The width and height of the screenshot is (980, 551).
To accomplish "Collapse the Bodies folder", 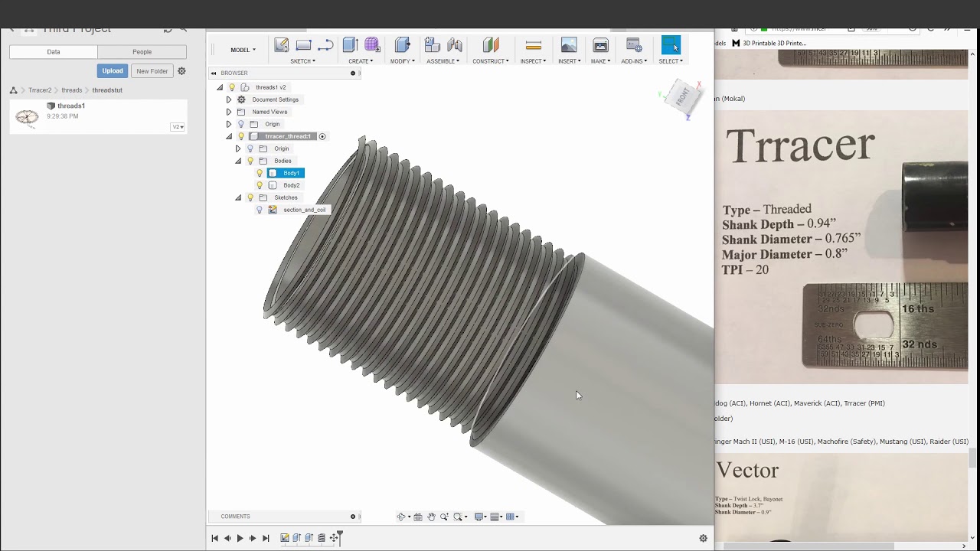I will 238,161.
